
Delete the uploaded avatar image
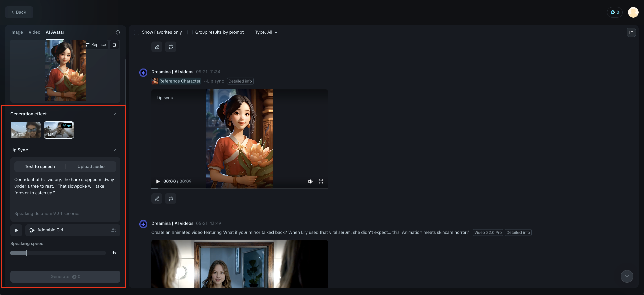tap(114, 45)
